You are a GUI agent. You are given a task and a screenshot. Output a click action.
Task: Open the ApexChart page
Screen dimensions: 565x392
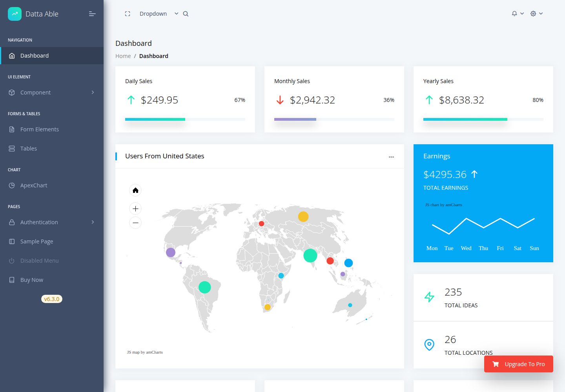(52, 185)
